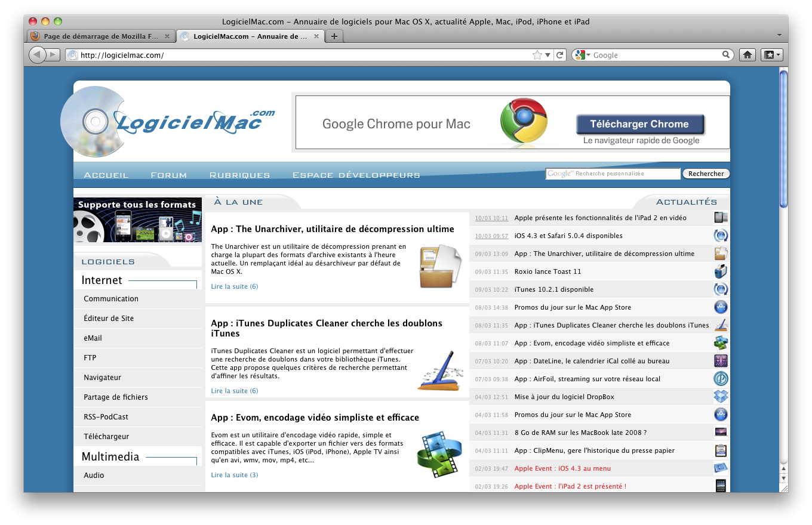Reload the page with the refresh icon

560,55
